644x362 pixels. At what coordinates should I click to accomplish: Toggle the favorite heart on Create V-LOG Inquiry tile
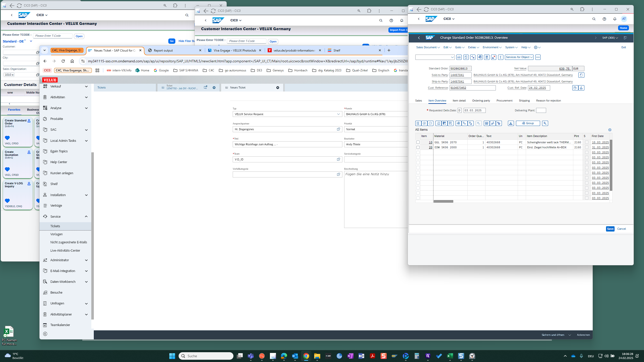[x=7, y=201]
